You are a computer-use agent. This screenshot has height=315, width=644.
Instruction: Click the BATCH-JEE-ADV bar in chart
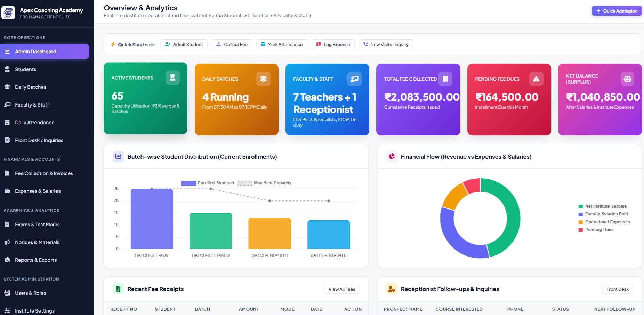152,219
